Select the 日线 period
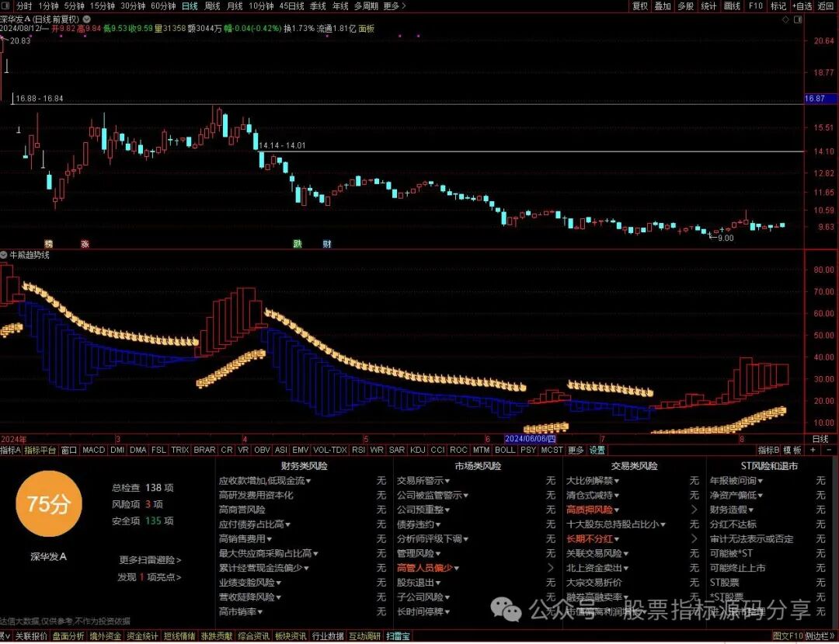Viewport: 839px width, 644px height. (190, 6)
